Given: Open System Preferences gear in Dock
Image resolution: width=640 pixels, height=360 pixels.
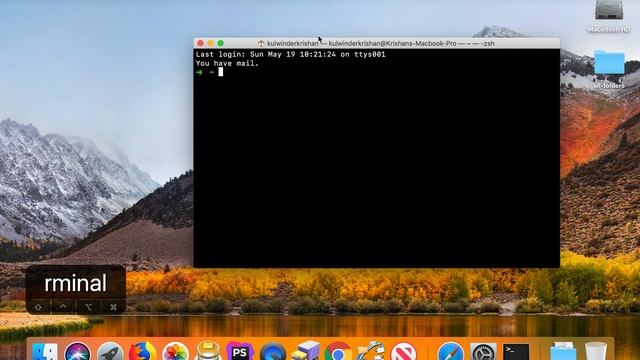Looking at the screenshot, I should 483,352.
